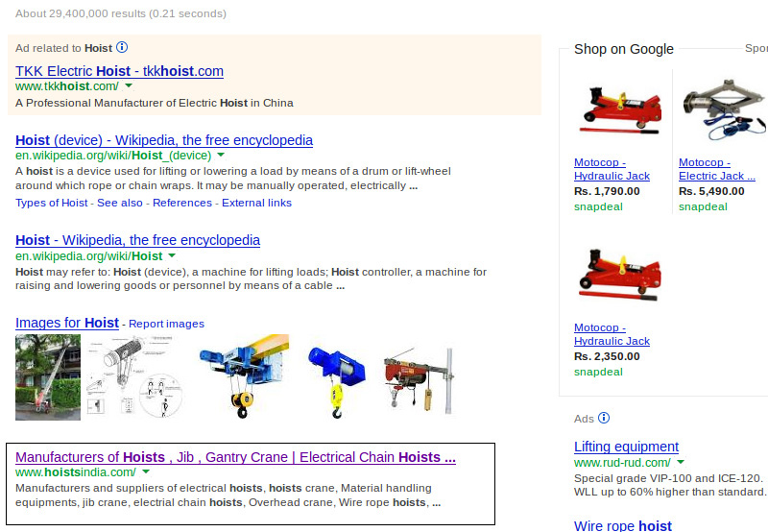The image size is (768, 532).
Task: Open Manufacturers of Hoists, Jib, Gantry Crane result
Action: [x=235, y=457]
